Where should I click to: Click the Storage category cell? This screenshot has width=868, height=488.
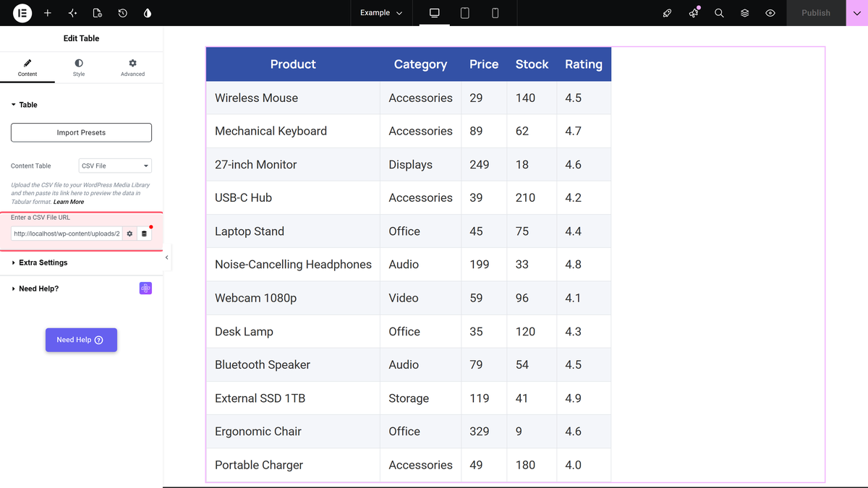420,398
